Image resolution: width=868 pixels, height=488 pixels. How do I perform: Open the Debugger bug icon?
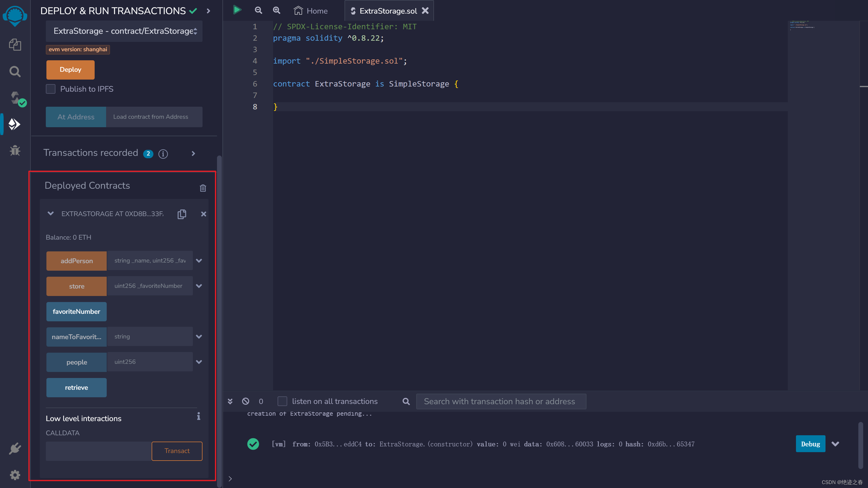pos(15,150)
